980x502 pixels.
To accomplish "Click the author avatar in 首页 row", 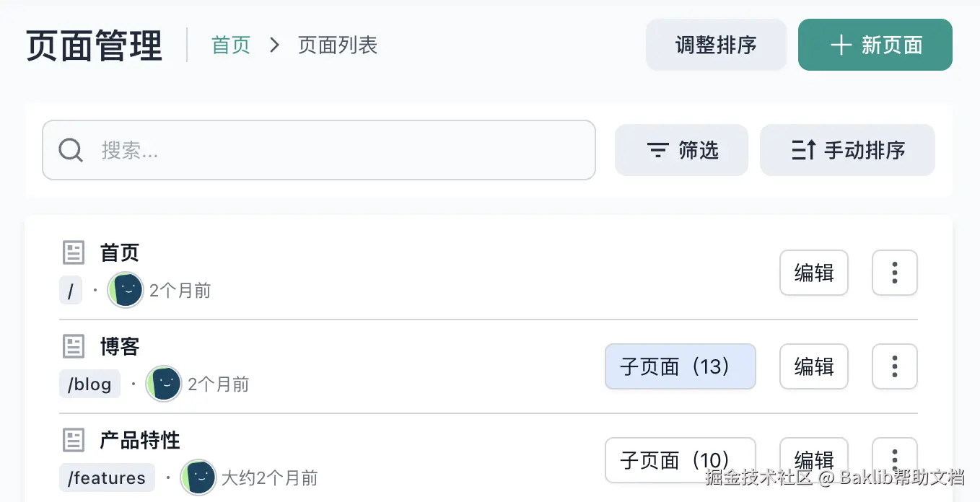I will point(126,290).
